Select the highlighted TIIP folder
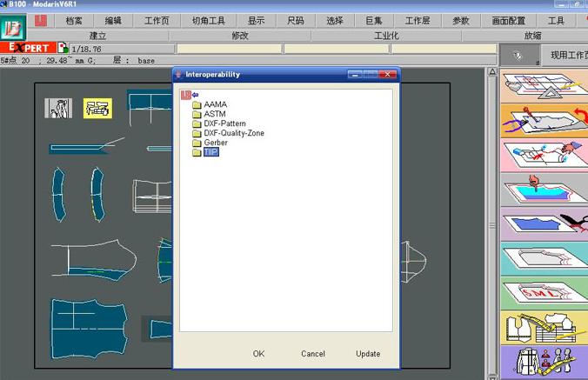The height and width of the screenshot is (380, 588). [x=210, y=152]
